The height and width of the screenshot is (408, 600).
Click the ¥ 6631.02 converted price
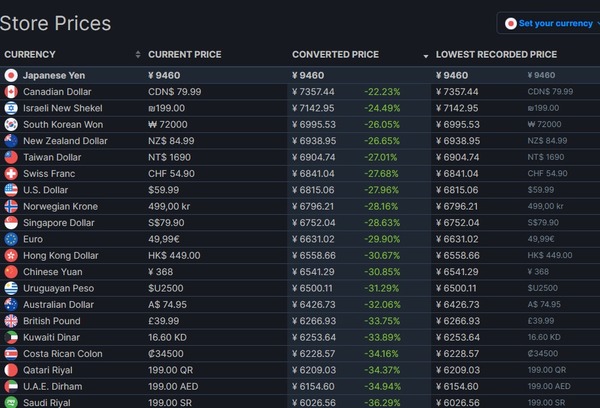pos(313,239)
